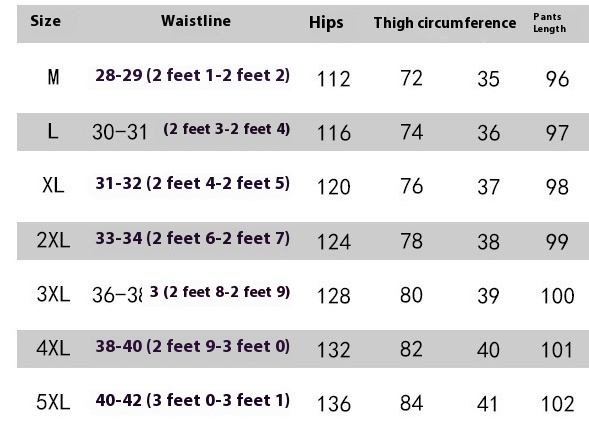
Task: Select the 4XL size label
Action: [x=53, y=348]
